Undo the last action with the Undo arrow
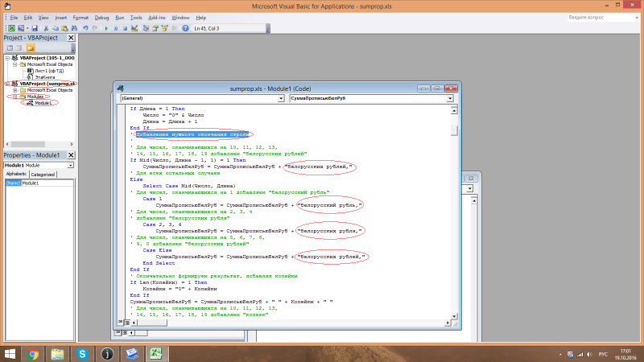This screenshot has width=644, height=362. pyautogui.click(x=85, y=28)
